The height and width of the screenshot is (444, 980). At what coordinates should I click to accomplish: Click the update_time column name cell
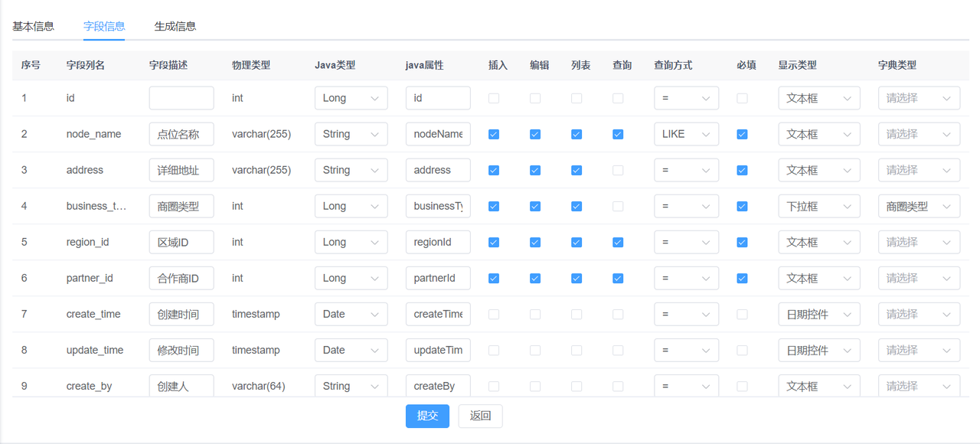pyautogui.click(x=95, y=350)
